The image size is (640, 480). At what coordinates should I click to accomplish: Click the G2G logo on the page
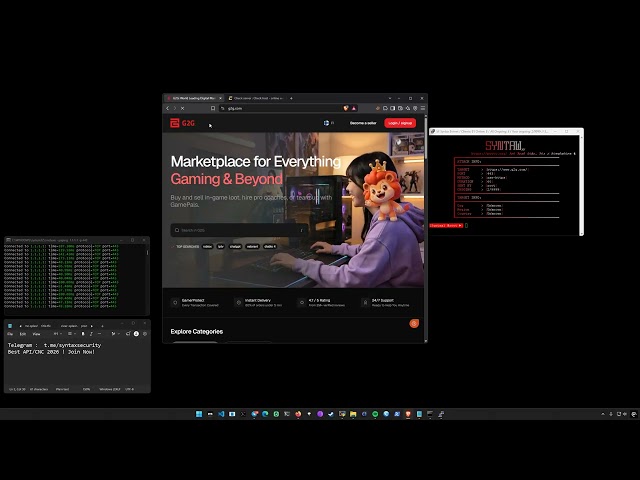(x=182, y=123)
